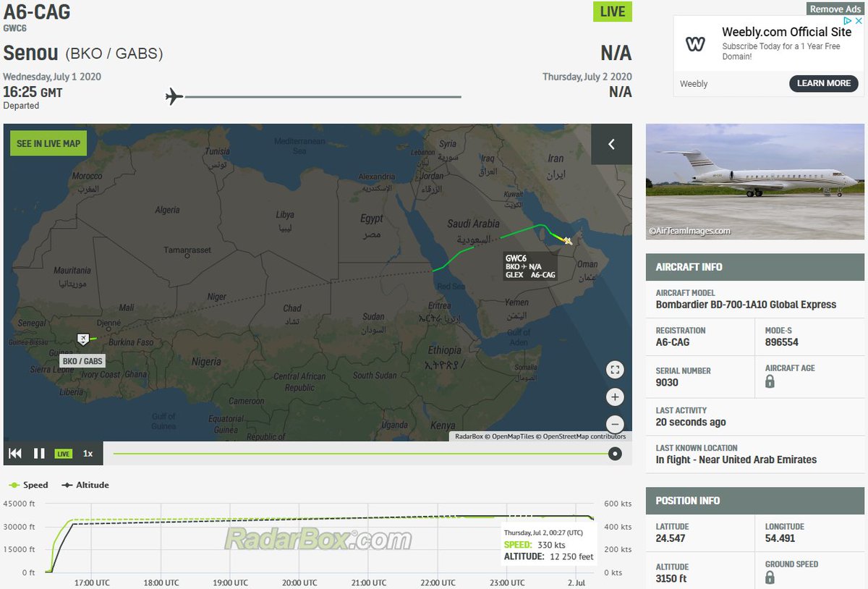Viewport: 868px width, 589px height.
Task: Select the aircraft icon on the map
Action: [x=568, y=240]
